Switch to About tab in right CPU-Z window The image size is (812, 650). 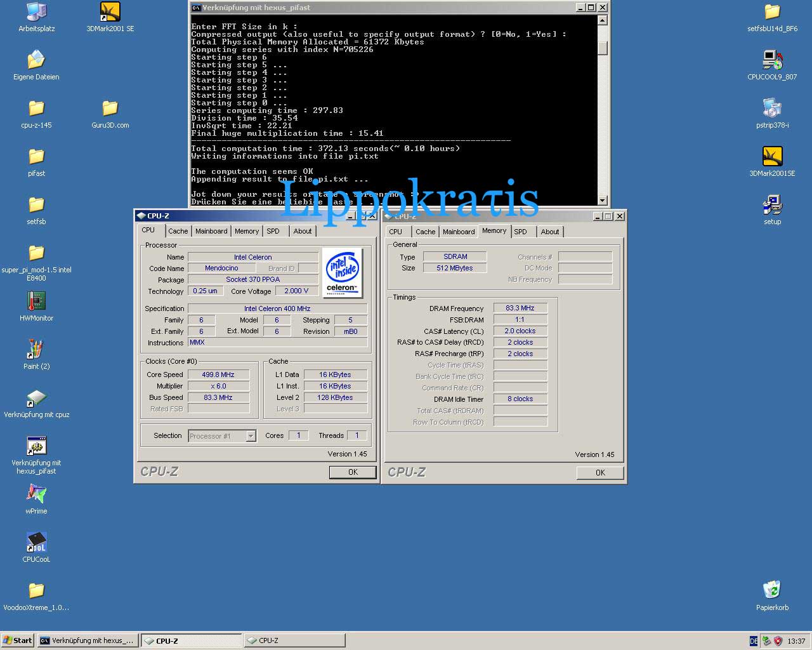point(550,232)
